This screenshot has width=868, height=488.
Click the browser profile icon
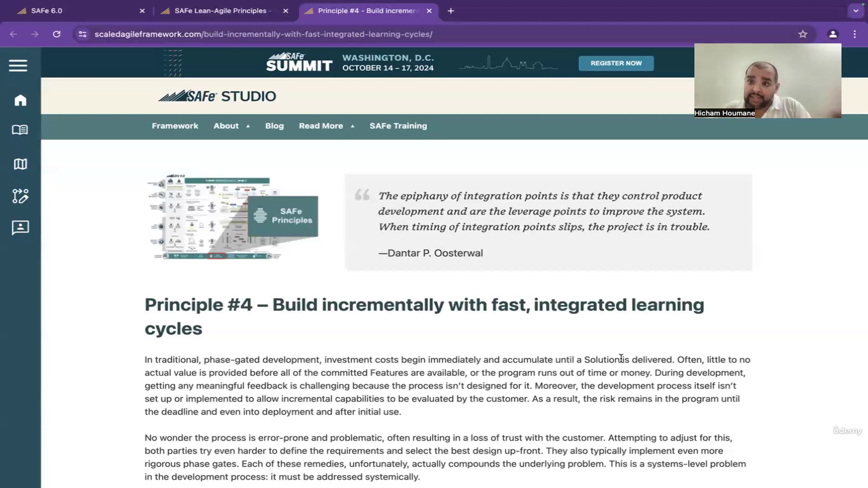(834, 34)
